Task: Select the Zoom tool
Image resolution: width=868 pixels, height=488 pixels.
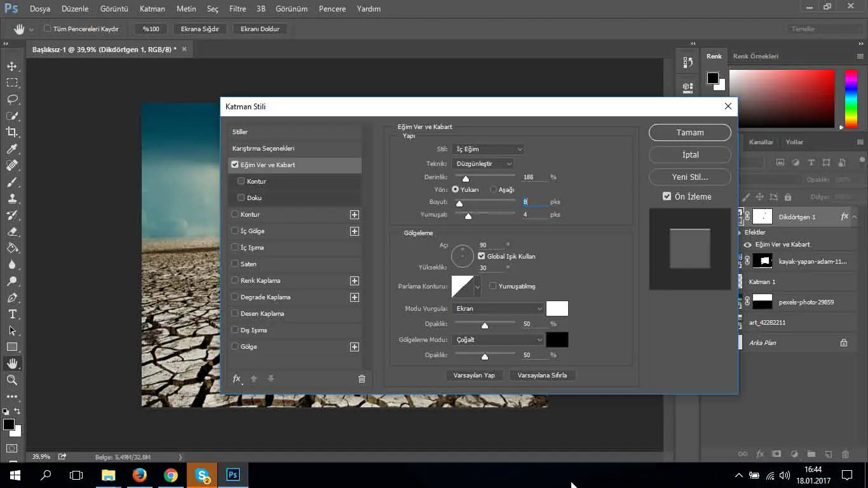Action: 12,380
